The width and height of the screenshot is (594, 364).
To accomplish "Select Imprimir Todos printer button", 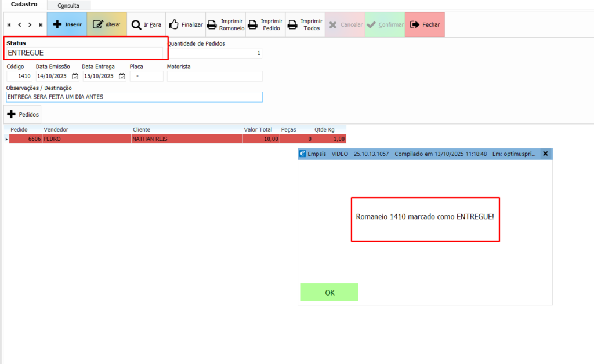I will [305, 25].
